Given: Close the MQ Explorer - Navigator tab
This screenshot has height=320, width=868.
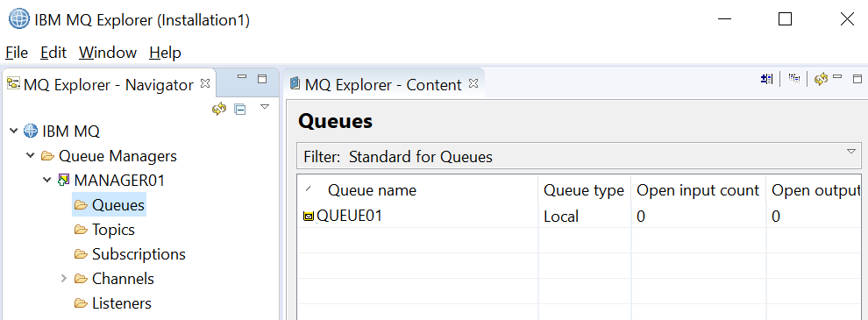Looking at the screenshot, I should (x=205, y=83).
